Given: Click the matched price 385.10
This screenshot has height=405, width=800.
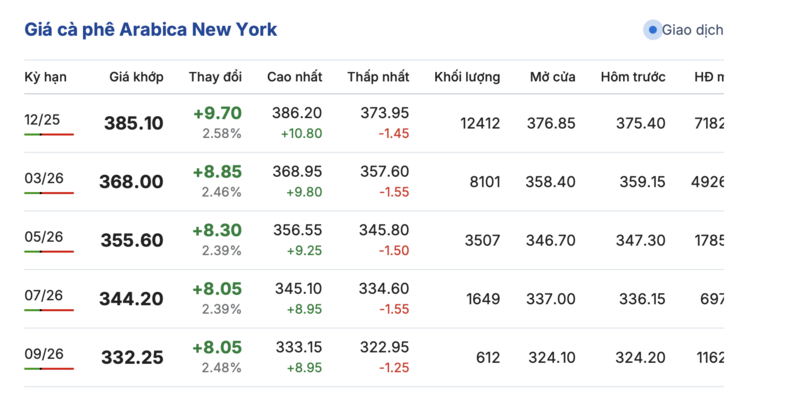Looking at the screenshot, I should click(133, 123).
